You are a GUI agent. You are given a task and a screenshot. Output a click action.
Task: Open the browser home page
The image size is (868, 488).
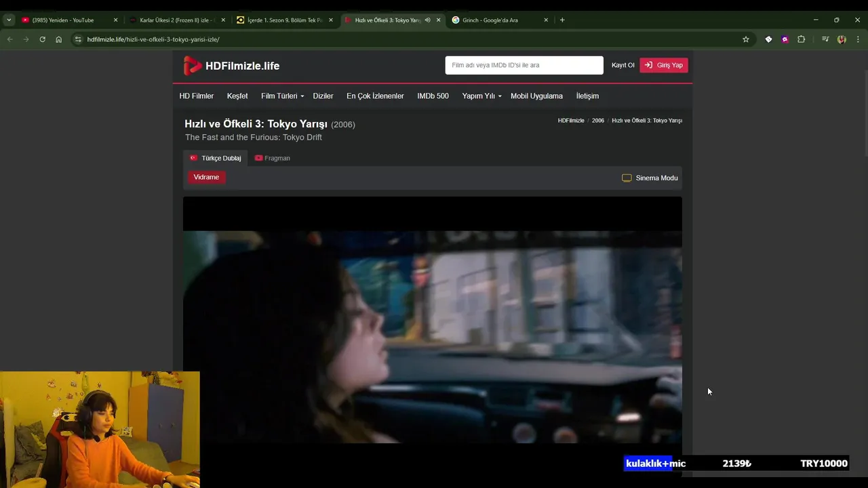click(x=59, y=39)
